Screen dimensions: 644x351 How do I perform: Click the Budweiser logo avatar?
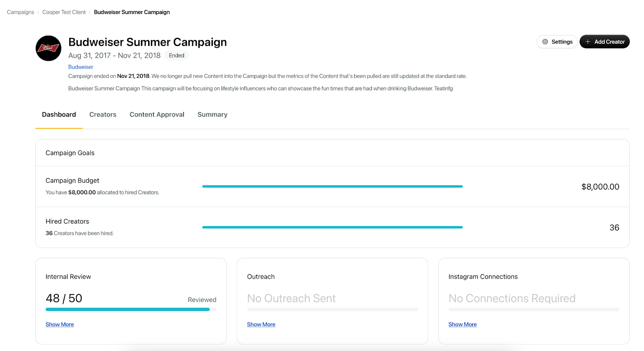tap(48, 48)
